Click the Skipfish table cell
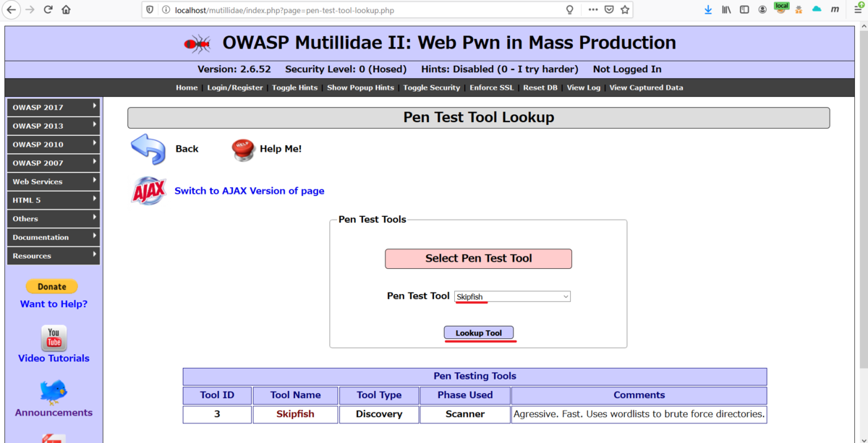Image resolution: width=868 pixels, height=443 pixels. click(x=295, y=414)
